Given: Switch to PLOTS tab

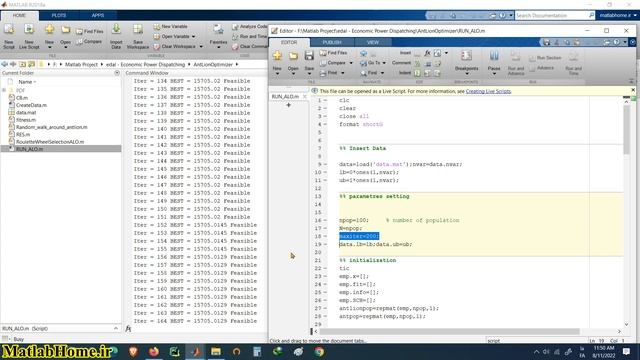Looking at the screenshot, I should click(58, 16).
